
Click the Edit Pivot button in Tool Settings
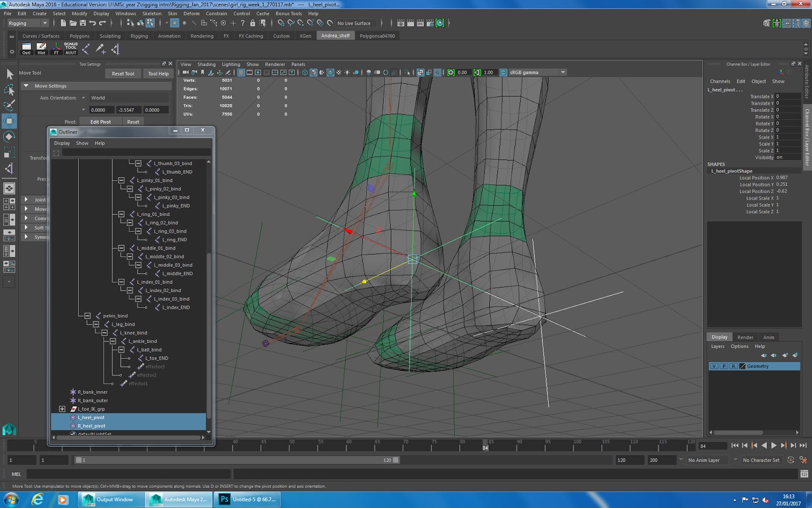tap(100, 121)
